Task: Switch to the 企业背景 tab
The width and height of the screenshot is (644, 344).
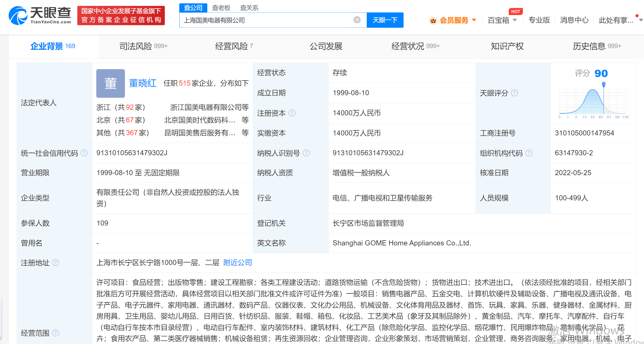Action: point(53,46)
